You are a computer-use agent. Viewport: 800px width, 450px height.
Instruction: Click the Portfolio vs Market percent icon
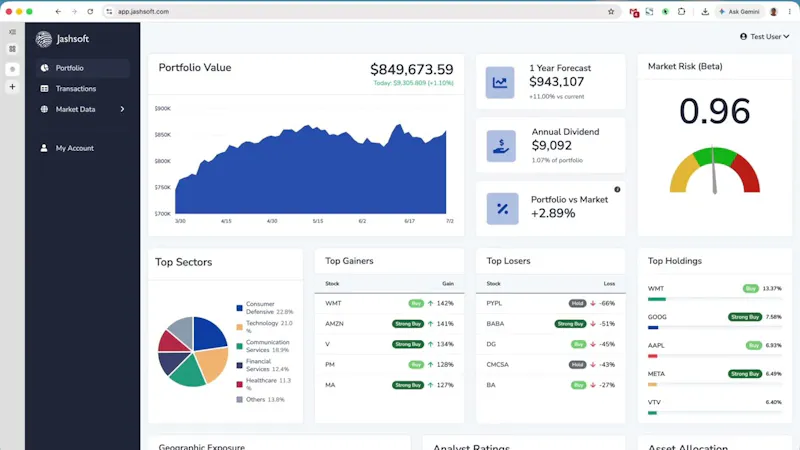click(x=503, y=209)
